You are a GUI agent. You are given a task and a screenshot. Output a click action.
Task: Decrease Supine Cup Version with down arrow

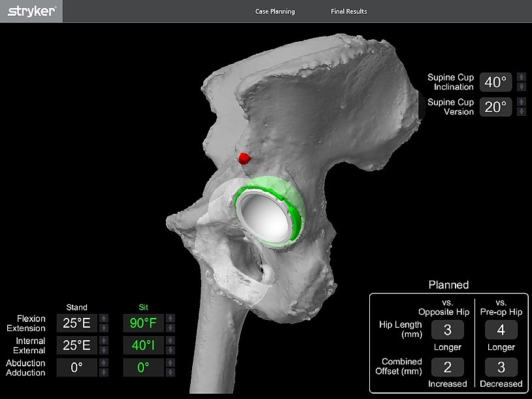[x=521, y=111]
